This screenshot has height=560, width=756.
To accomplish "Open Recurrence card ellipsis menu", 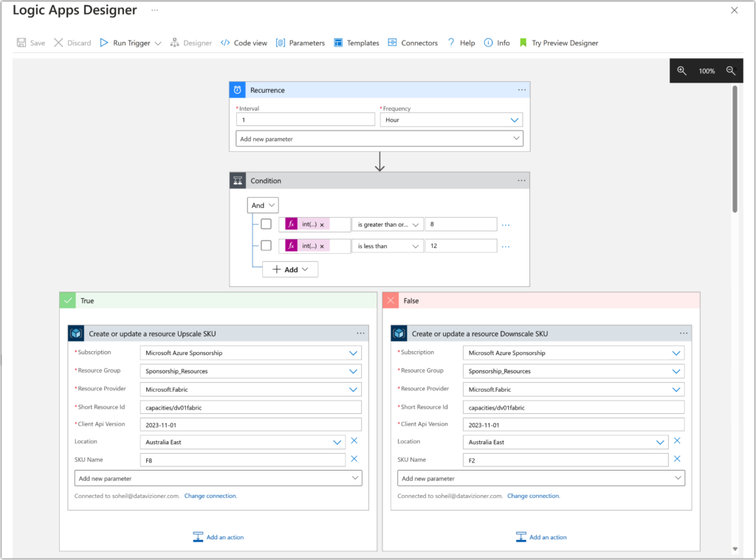I will (522, 90).
